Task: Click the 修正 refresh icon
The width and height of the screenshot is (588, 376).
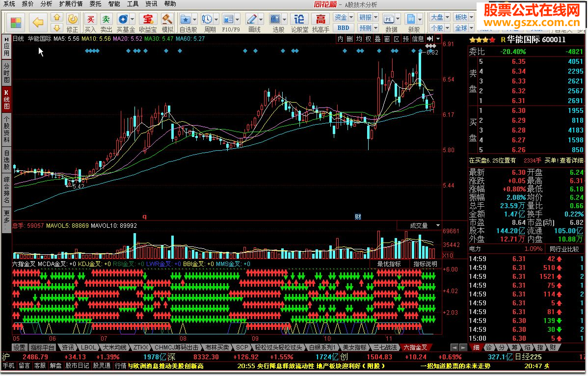Action: click(x=72, y=19)
